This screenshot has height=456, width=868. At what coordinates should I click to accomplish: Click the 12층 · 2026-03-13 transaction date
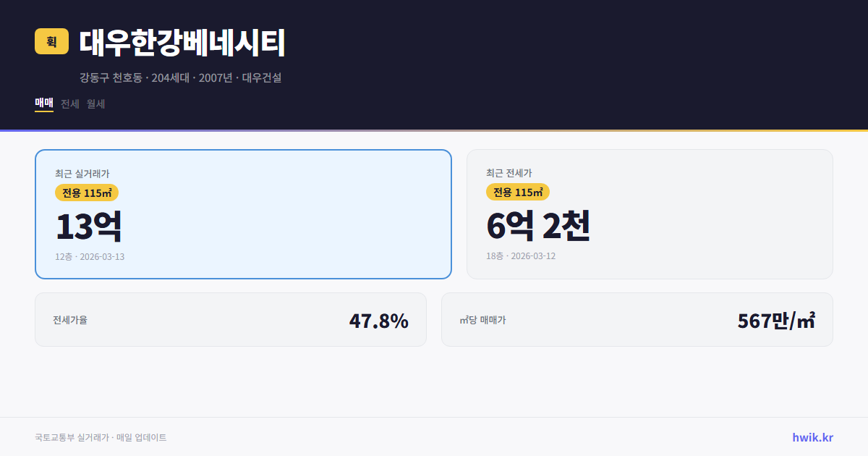point(90,256)
